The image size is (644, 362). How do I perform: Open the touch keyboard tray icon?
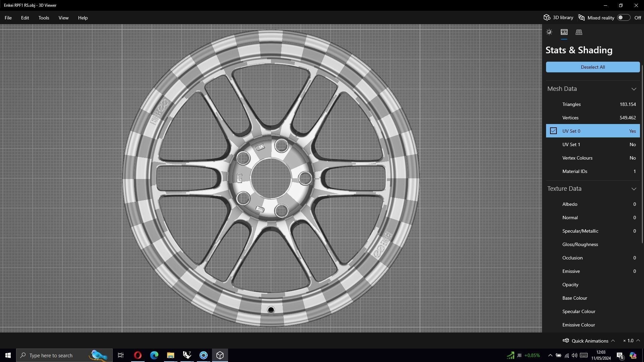coord(584,355)
